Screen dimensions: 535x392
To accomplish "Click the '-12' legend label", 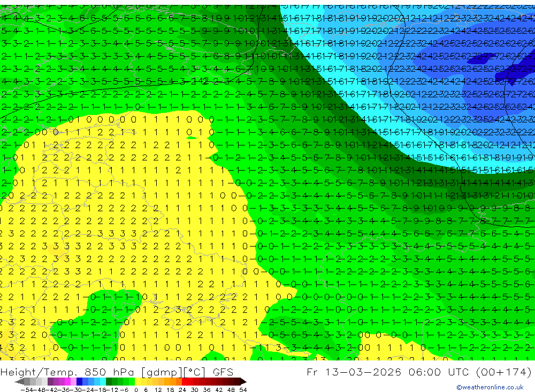I will point(112,390).
